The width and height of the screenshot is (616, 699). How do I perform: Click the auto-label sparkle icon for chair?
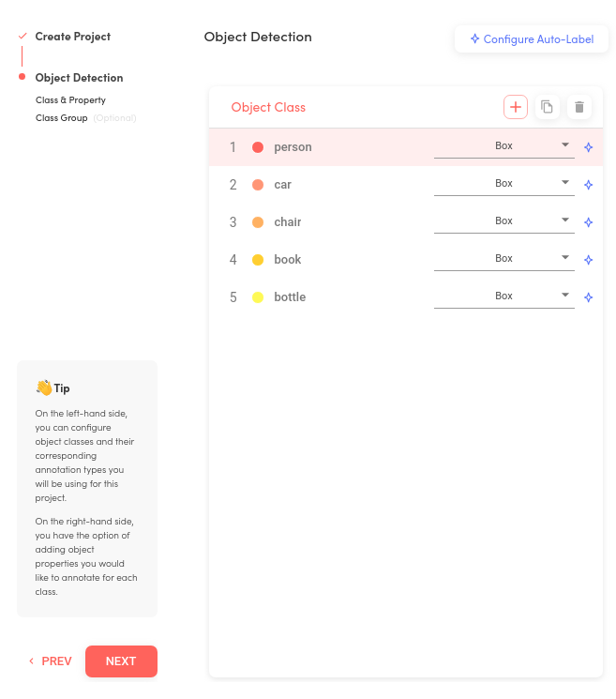[589, 222]
